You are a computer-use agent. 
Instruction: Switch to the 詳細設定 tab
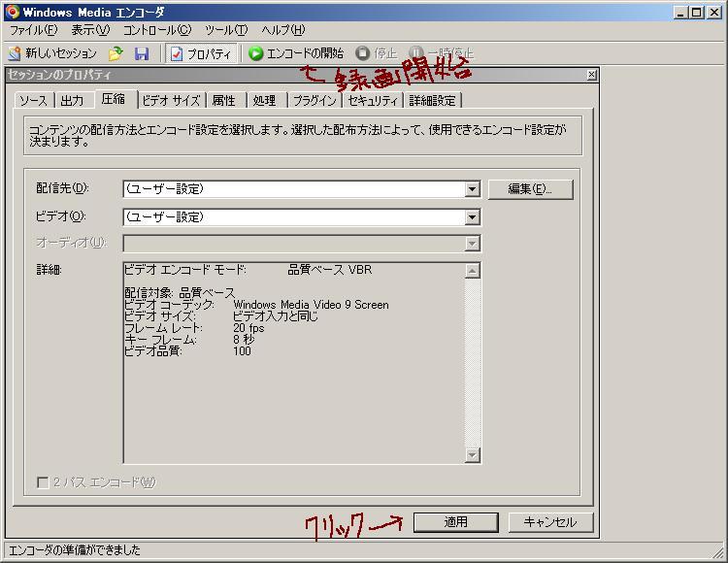(432, 100)
